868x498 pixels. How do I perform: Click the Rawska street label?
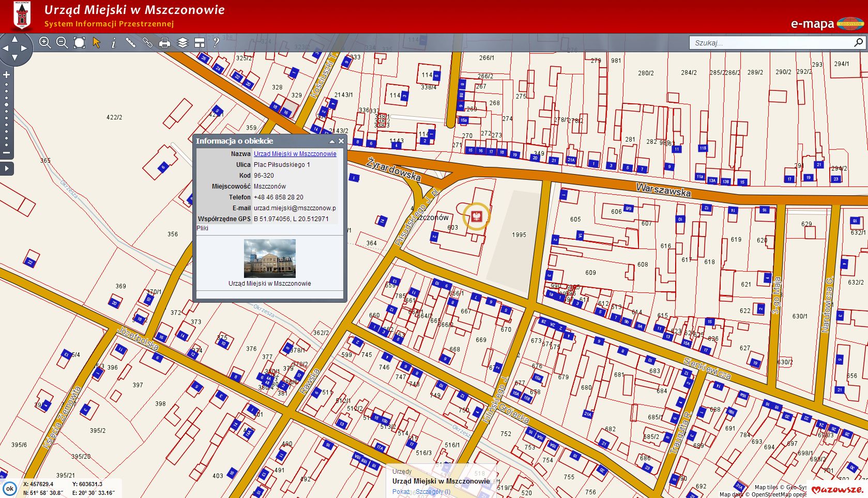coord(310,381)
